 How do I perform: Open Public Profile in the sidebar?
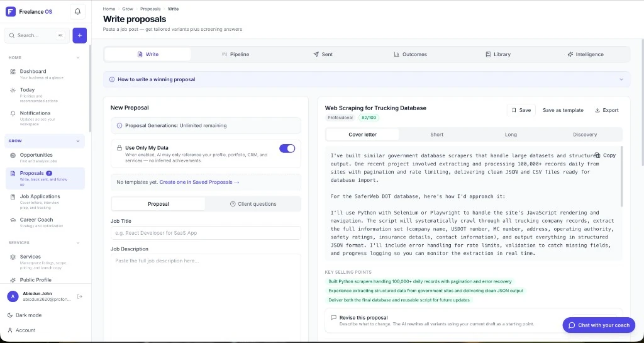[x=45, y=279]
